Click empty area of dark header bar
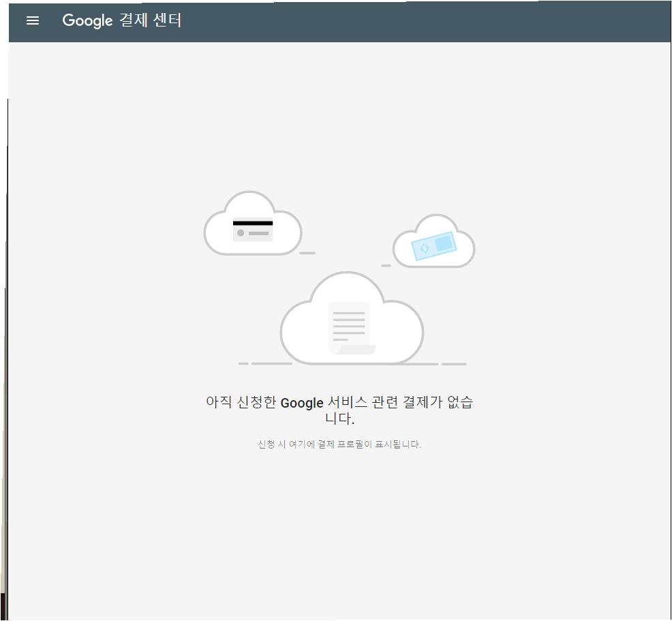 pyautogui.click(x=423, y=20)
